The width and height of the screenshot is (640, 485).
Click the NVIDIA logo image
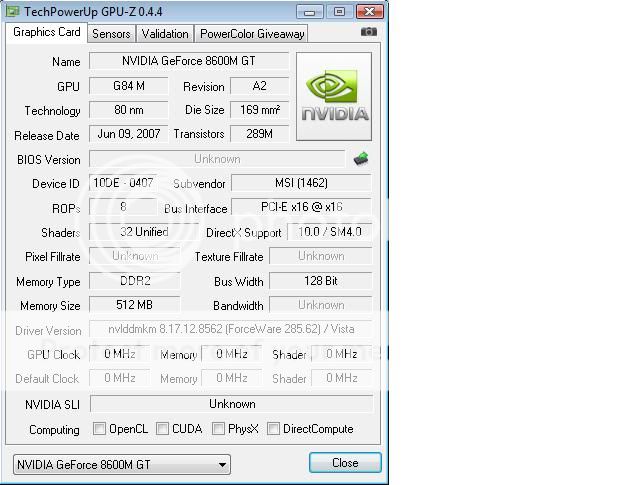[x=334, y=96]
